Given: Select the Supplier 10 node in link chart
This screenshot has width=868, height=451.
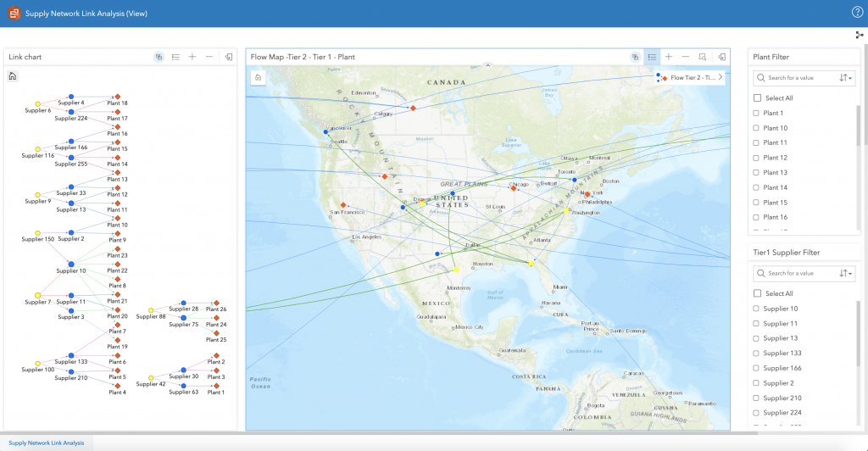Looking at the screenshot, I should point(71,264).
